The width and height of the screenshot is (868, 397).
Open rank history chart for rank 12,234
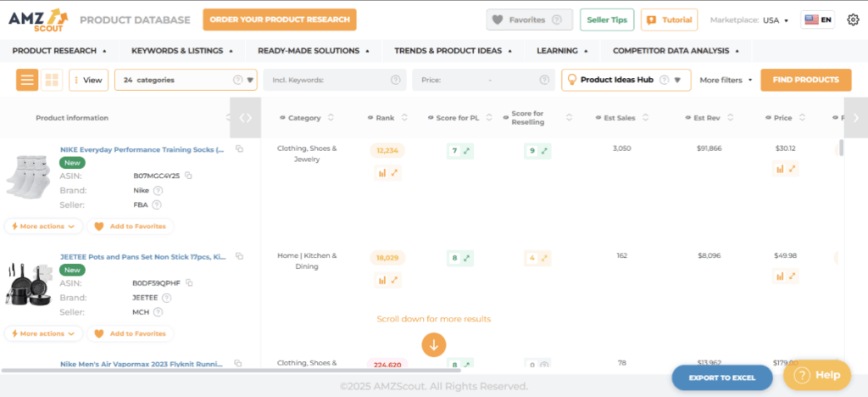tap(381, 172)
